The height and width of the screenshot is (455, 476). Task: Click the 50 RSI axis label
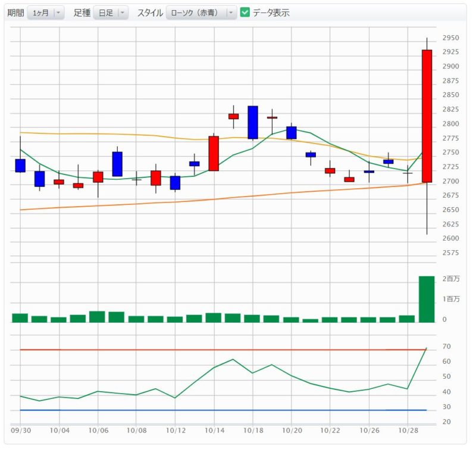point(447,376)
